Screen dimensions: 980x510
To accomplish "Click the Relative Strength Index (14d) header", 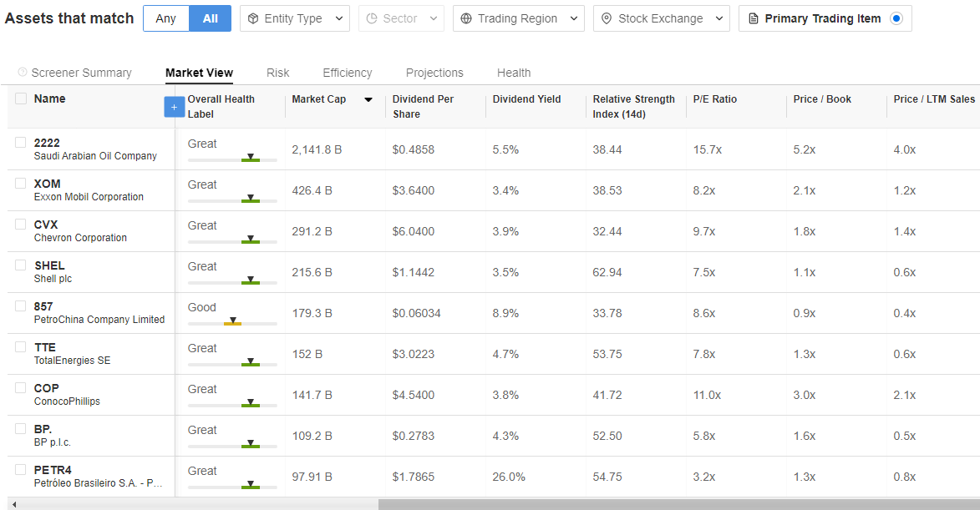I will (x=634, y=107).
